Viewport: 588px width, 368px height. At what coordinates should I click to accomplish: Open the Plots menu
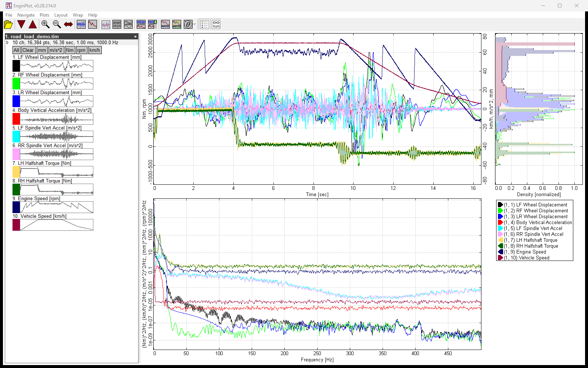(44, 15)
